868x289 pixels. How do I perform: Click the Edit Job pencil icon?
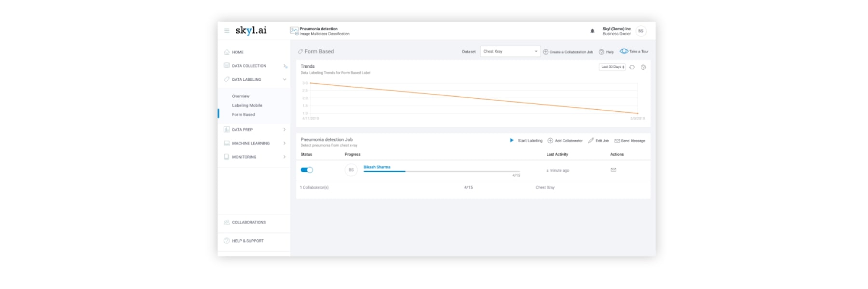[x=591, y=141]
